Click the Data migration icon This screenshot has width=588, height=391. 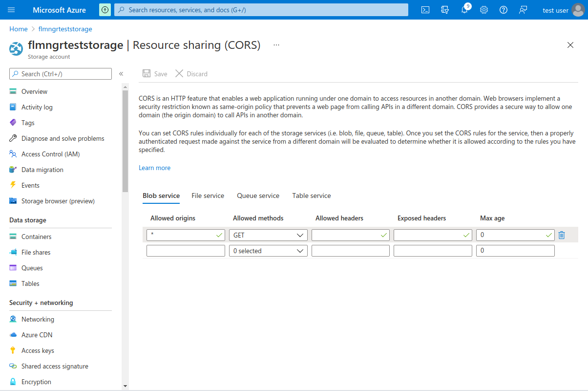[x=13, y=170]
